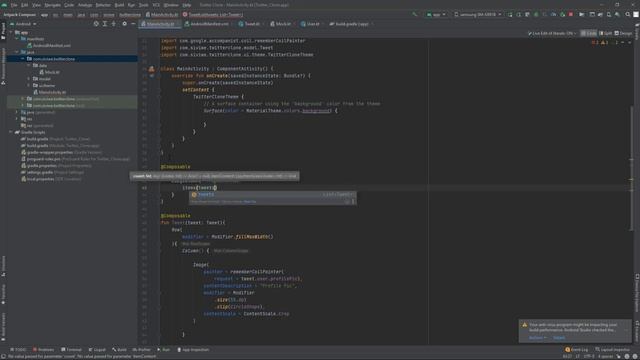
Task: Open the Run tool window at bottom
Action: click(x=163, y=350)
